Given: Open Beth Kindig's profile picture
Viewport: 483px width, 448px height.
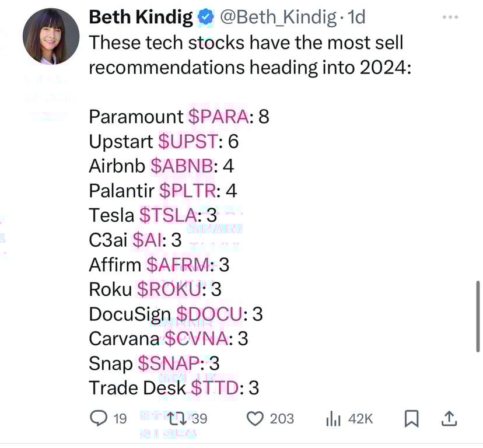Looking at the screenshot, I should 51,36.
